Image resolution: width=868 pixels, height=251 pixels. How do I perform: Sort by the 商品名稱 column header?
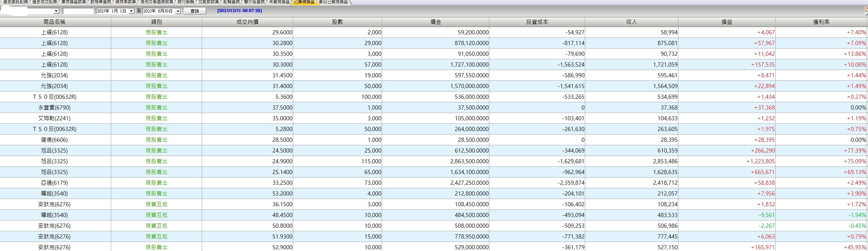[55, 22]
